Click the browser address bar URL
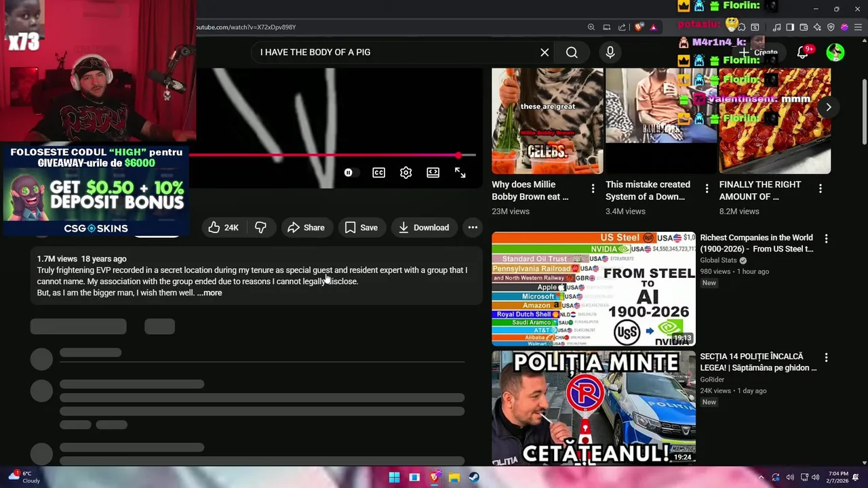The image size is (868, 488). [245, 27]
